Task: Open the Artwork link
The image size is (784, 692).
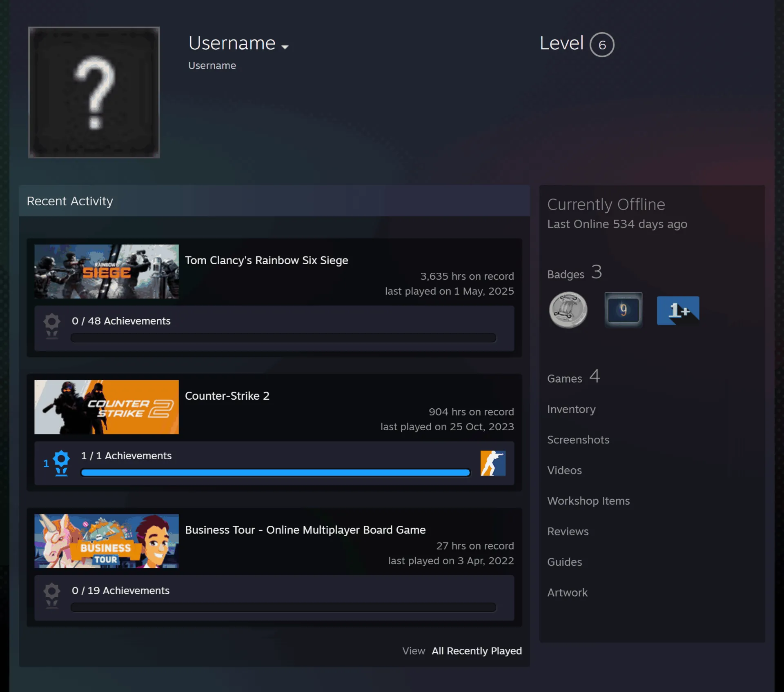Action: [567, 593]
